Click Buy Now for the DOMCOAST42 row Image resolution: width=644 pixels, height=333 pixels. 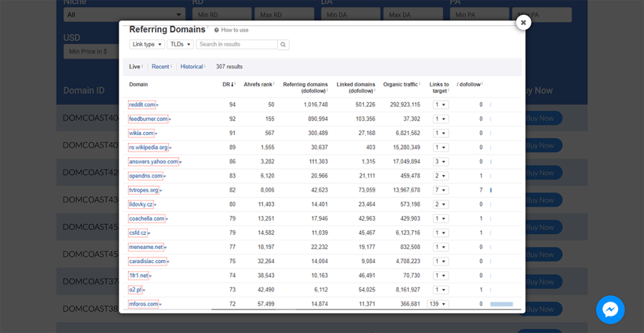click(x=540, y=173)
